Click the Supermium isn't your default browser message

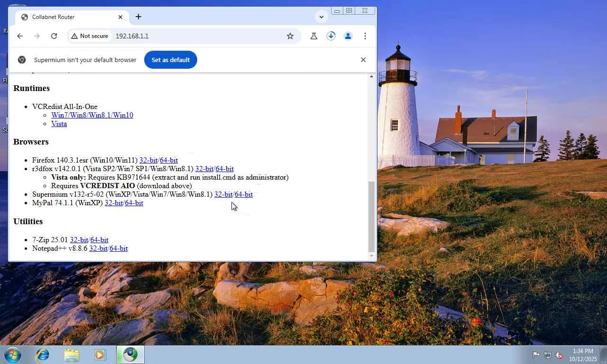click(x=85, y=60)
